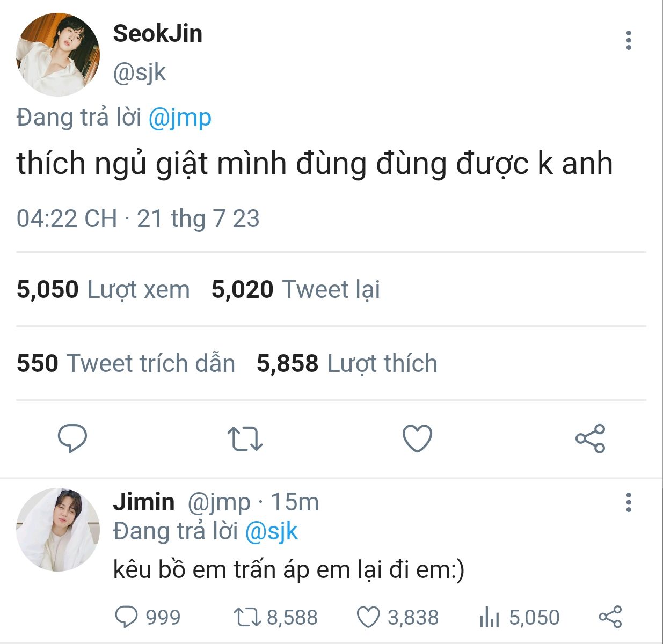Open SeokJin tweet's three-dot options menu
Screen dimensions: 663x644
(x=629, y=40)
